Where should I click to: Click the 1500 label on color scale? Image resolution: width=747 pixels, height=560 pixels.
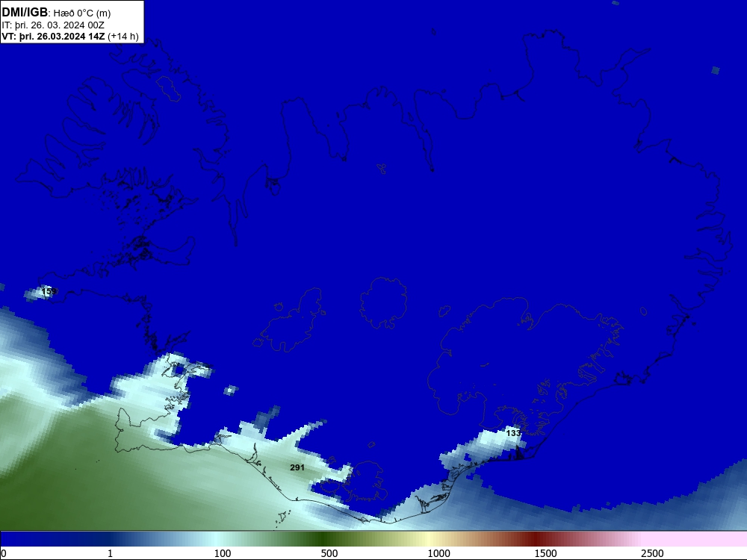pyautogui.click(x=545, y=553)
